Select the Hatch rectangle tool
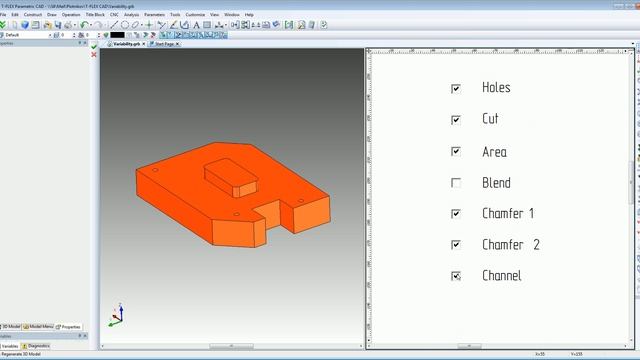The image size is (640, 360). tap(207, 25)
